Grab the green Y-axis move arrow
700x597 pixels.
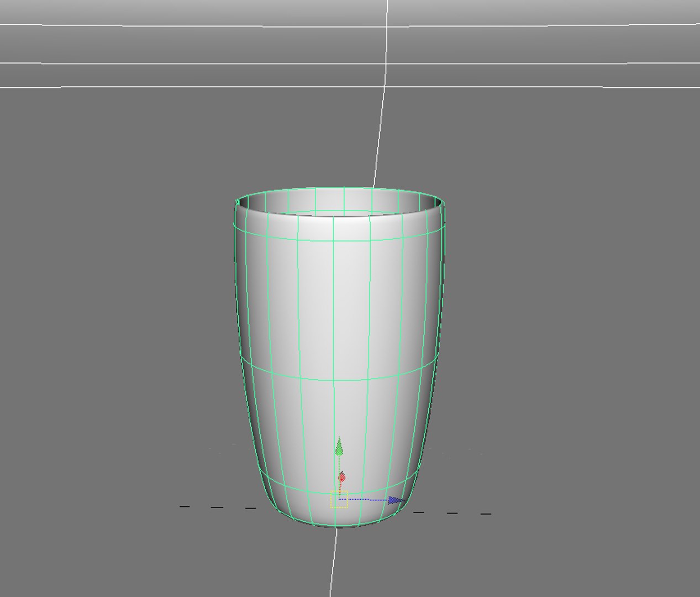339,447
